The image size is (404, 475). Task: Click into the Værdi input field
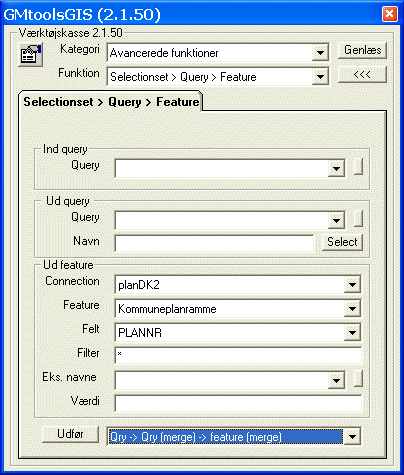[238, 403]
